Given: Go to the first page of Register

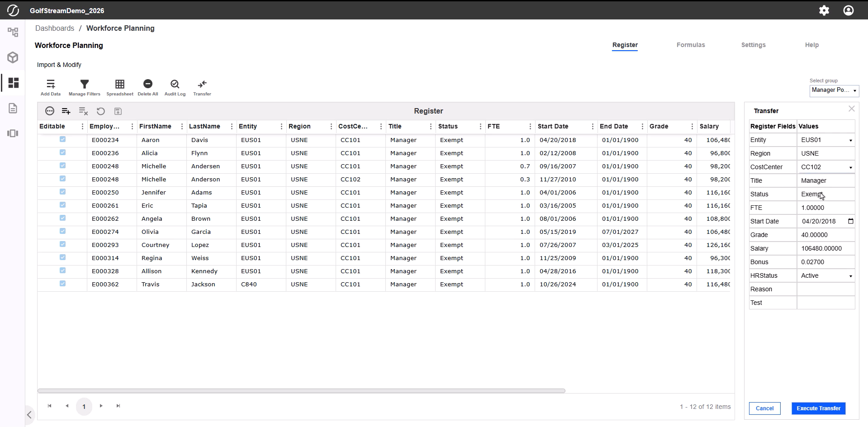Looking at the screenshot, I should click(x=50, y=406).
